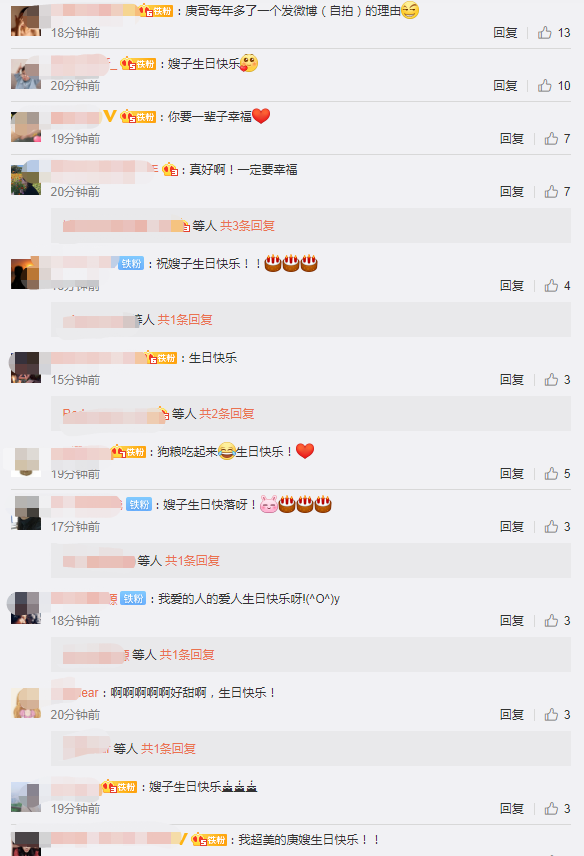584x856 pixels.
Task: Open avatar of the '你要一辈子幸福' commenter
Action: click(x=26, y=127)
